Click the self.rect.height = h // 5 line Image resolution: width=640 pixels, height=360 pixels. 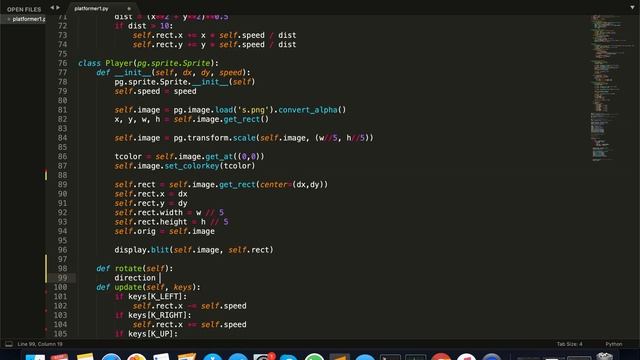pos(171,222)
